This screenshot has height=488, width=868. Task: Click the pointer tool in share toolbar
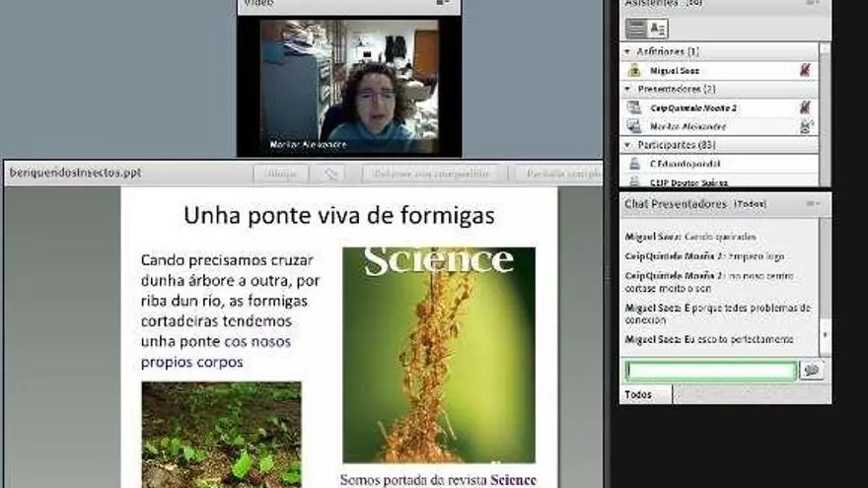331,174
